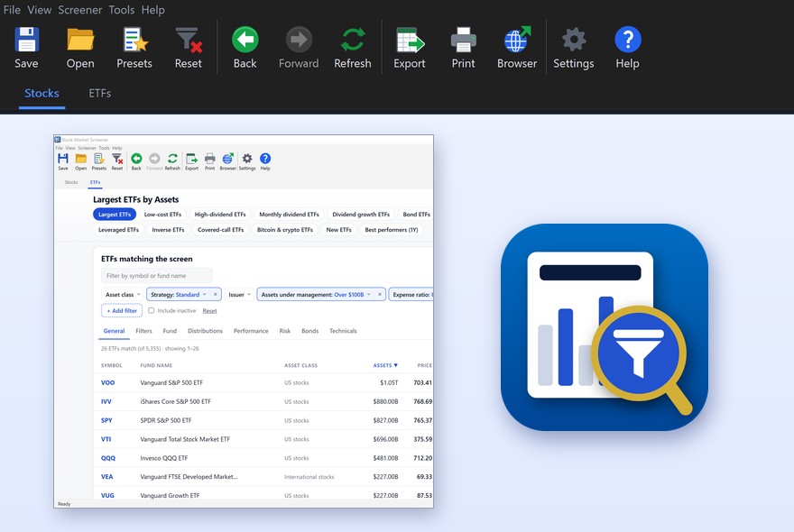Click the Reset link beside Include inactive
794x532 pixels.
[209, 311]
